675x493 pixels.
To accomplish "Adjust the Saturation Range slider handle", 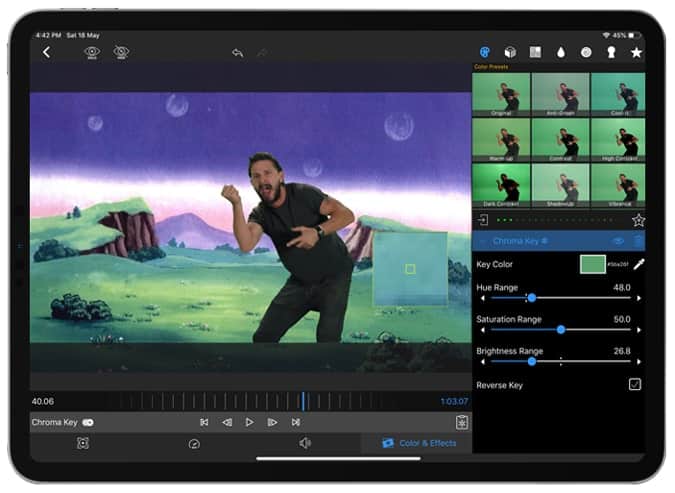I will point(561,330).
